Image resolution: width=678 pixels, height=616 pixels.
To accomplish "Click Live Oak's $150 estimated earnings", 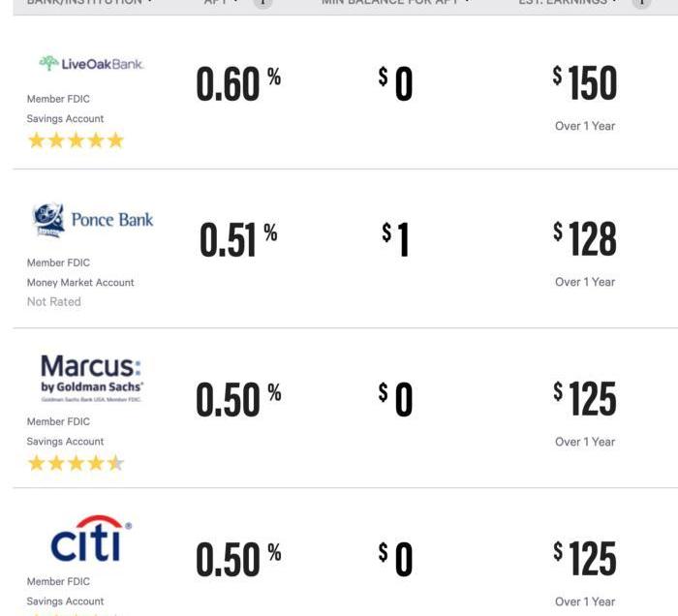I will (585, 82).
